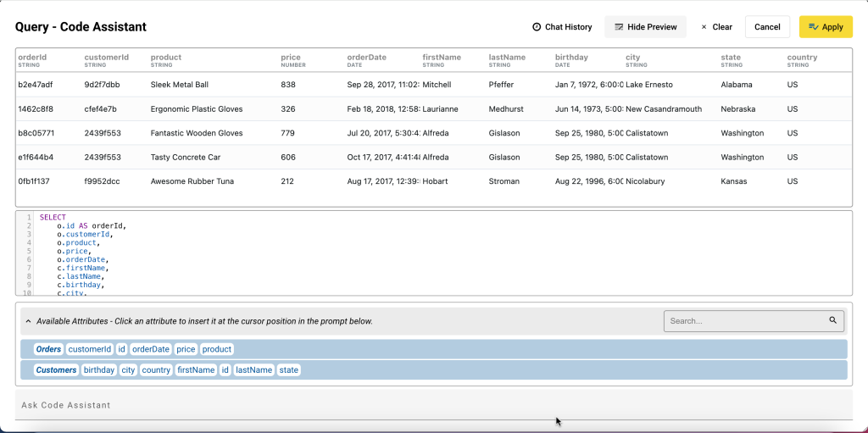The width and height of the screenshot is (868, 433).
Task: Click the orderId column header
Action: [x=32, y=58]
